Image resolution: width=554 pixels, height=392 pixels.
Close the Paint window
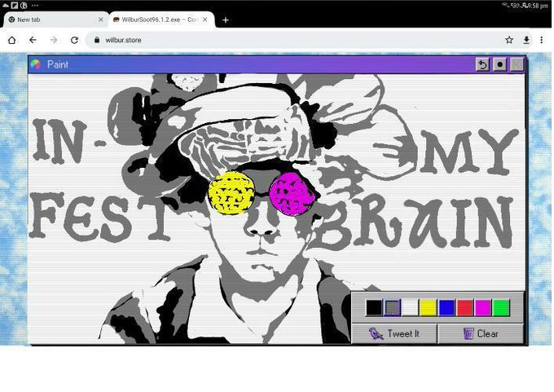pos(517,64)
